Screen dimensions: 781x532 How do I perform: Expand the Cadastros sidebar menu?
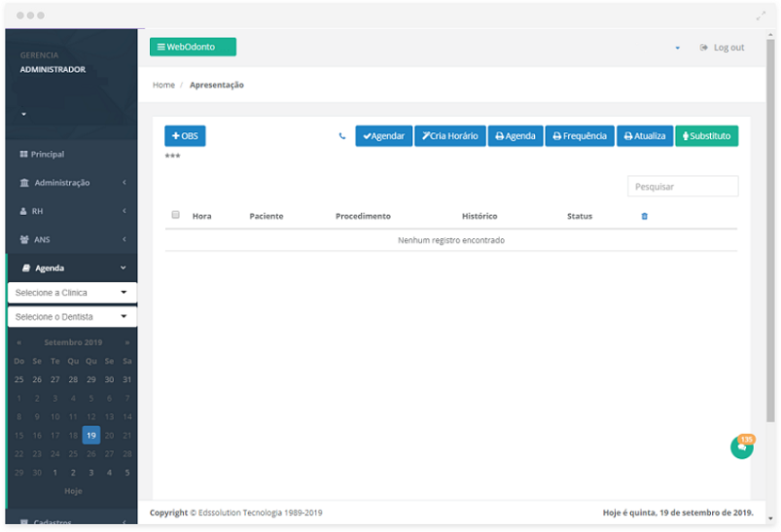[72, 520]
